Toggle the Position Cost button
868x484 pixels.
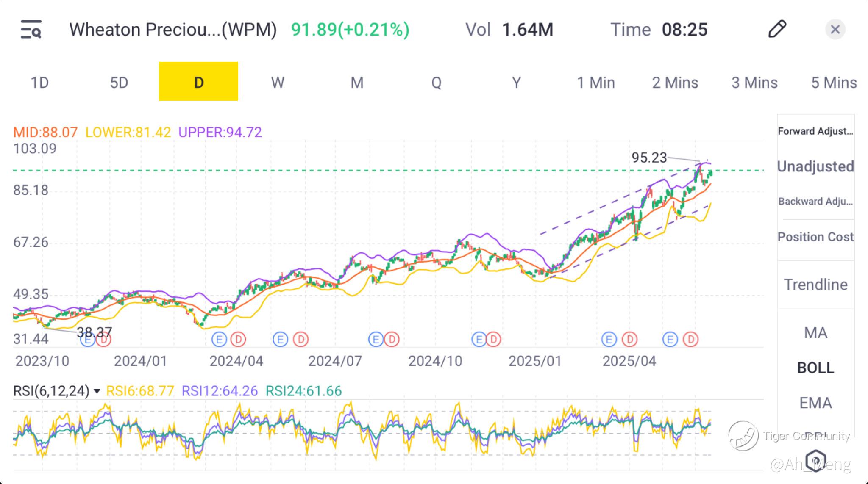tap(815, 237)
